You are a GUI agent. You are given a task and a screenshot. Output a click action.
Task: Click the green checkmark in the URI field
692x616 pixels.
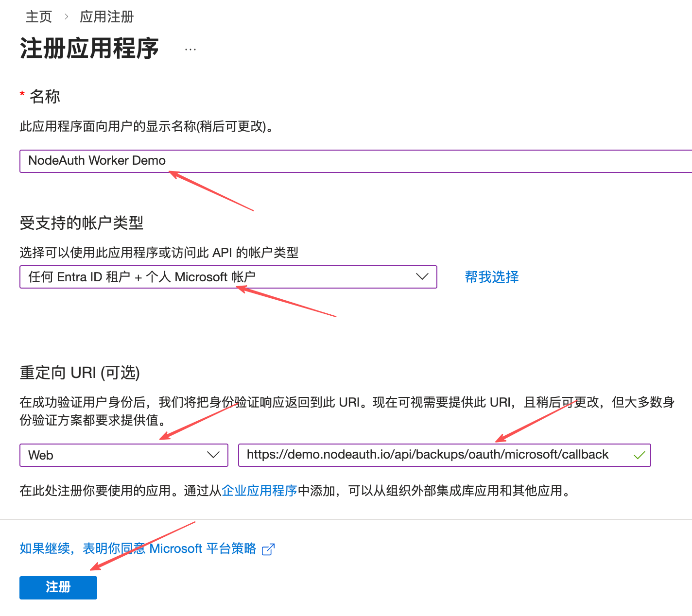tap(639, 455)
